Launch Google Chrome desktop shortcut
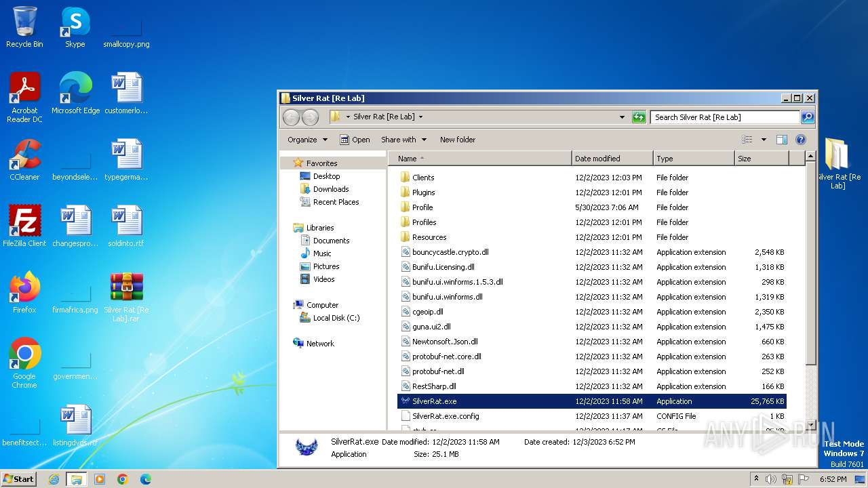Viewport: 868px width, 488px height. [24, 363]
